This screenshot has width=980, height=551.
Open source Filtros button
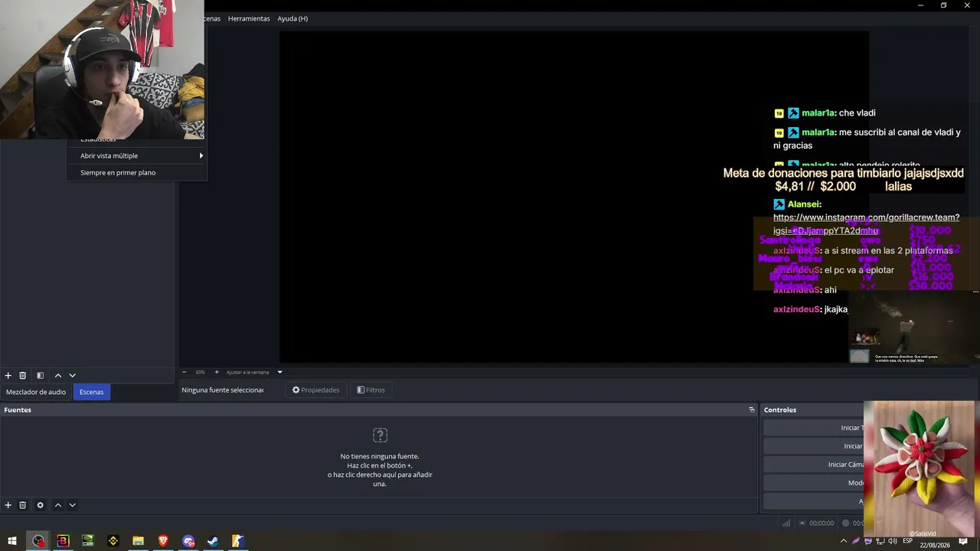[x=371, y=390]
